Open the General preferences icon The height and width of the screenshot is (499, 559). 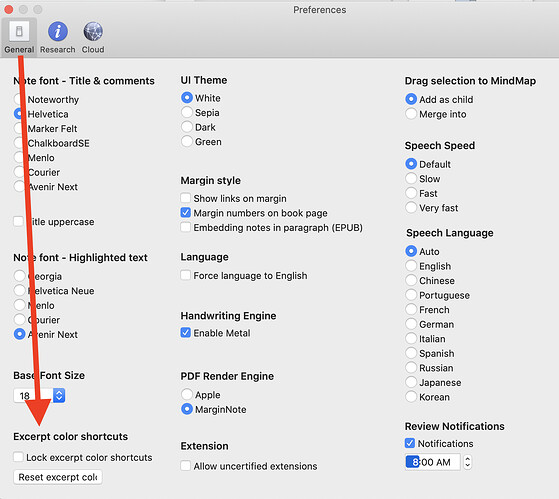(x=19, y=32)
